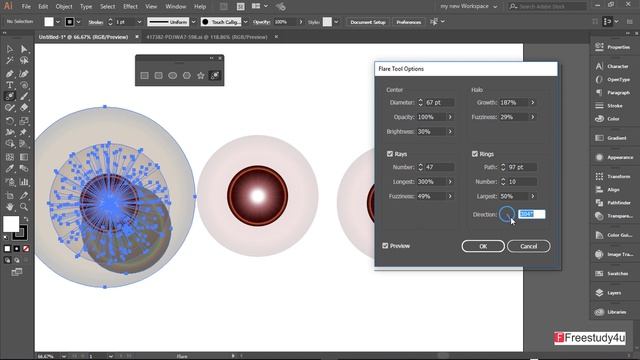The image size is (640, 360).
Task: Choose Star tool in floating panel
Action: 201,76
